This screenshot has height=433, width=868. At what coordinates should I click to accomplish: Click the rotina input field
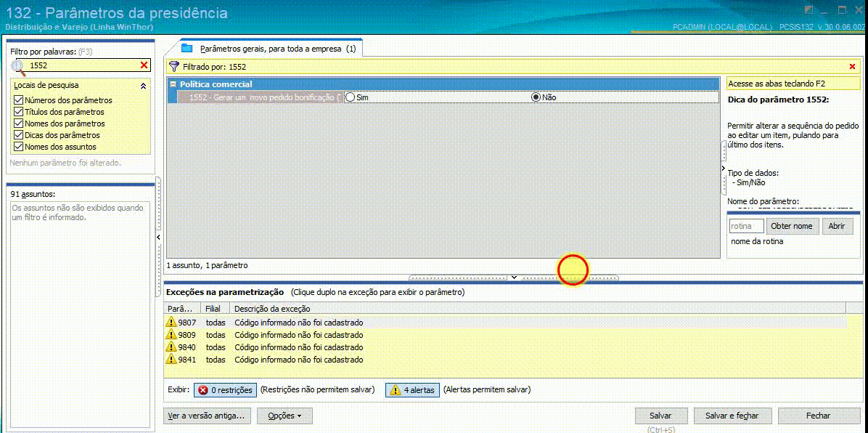click(x=745, y=226)
